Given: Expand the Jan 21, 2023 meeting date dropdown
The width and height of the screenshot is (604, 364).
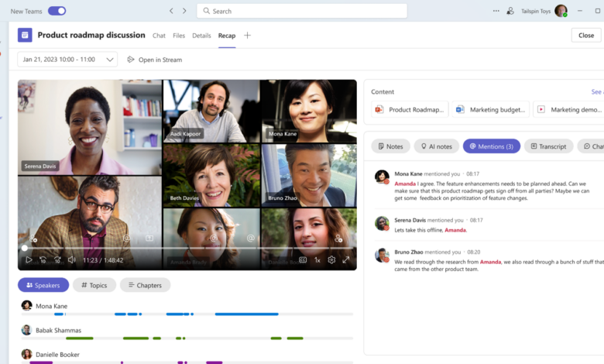Looking at the screenshot, I should (x=67, y=60).
